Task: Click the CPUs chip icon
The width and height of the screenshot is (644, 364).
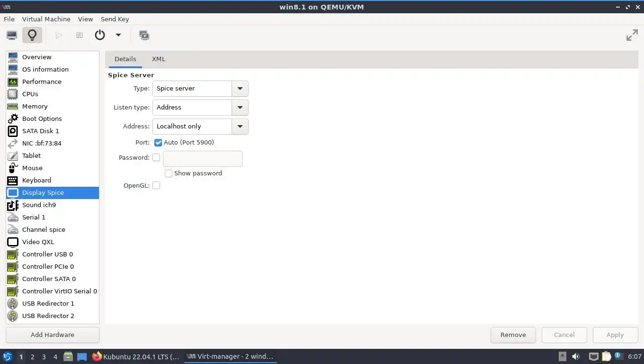Action: [x=13, y=94]
